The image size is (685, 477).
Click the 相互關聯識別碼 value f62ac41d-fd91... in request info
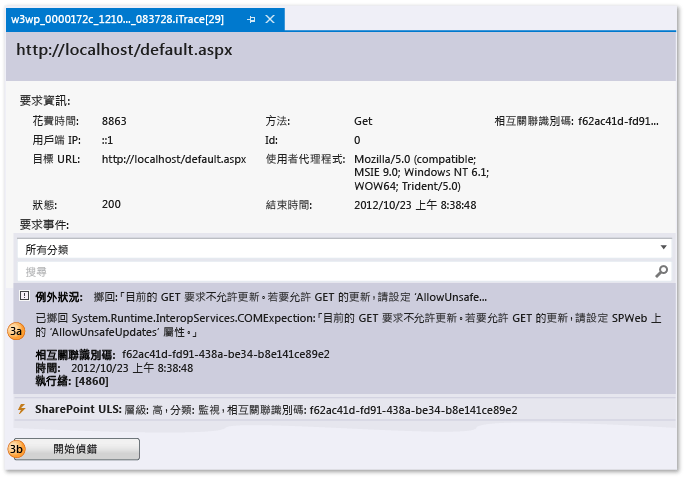[618, 121]
